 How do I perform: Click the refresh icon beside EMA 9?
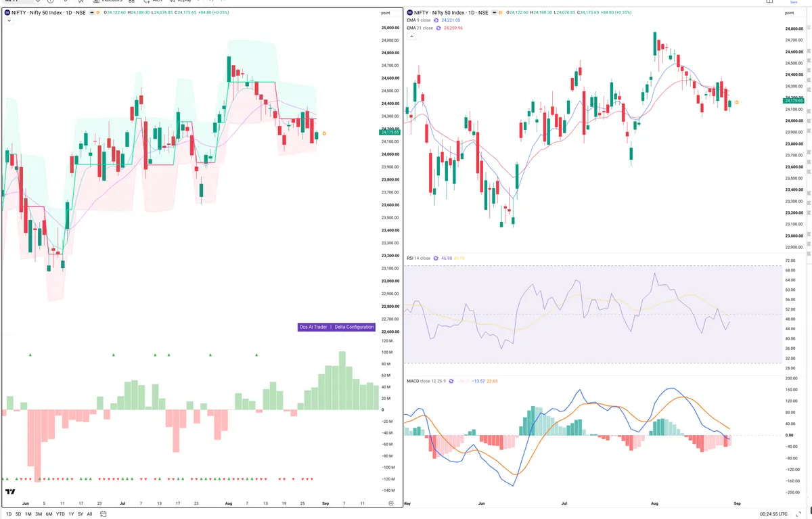[436, 20]
